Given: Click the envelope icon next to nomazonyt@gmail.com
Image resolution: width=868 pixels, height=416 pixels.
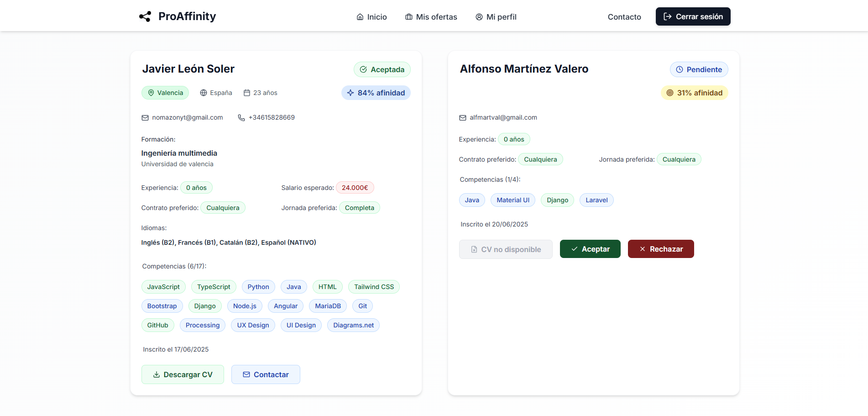Looking at the screenshot, I should [x=145, y=118].
